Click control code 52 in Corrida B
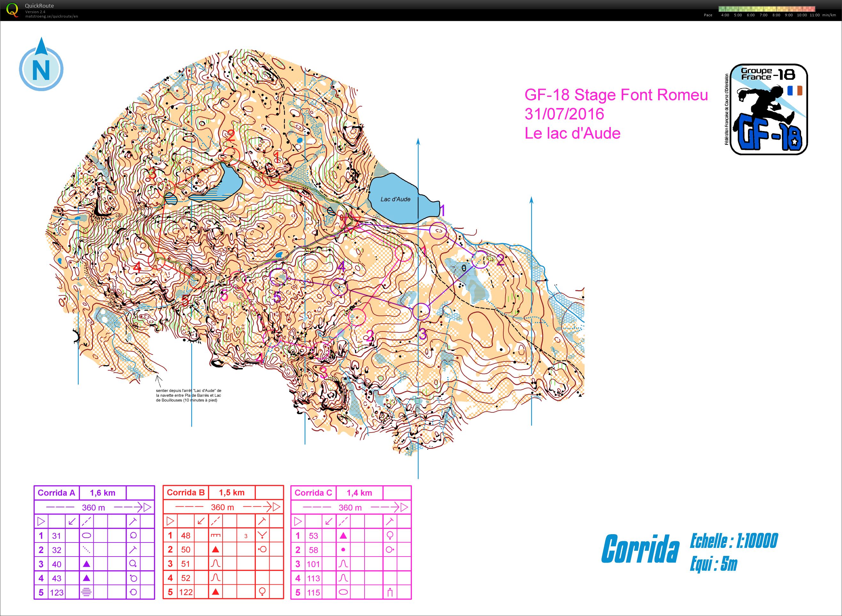 [186, 578]
